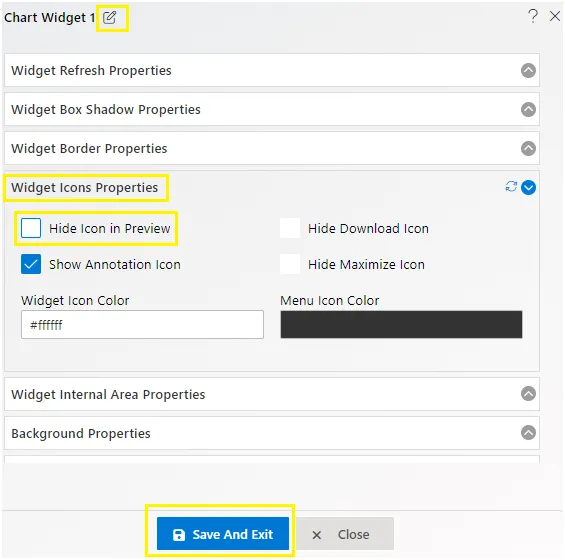Expand Widget Box Shadow Properties chevron
The width and height of the screenshot is (565, 560).
tap(528, 109)
